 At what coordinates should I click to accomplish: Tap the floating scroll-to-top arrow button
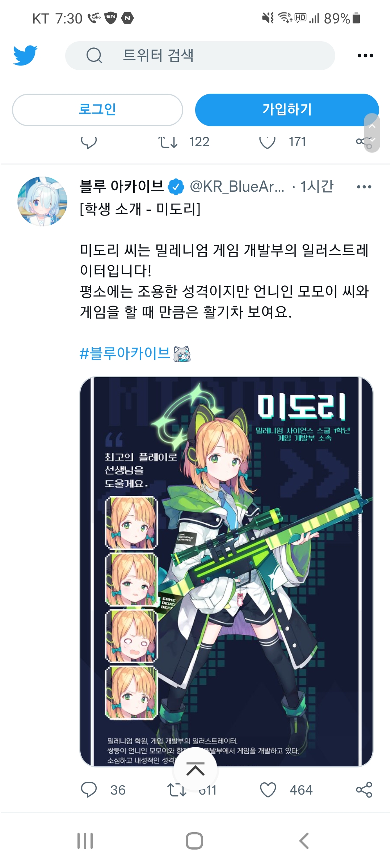(195, 770)
